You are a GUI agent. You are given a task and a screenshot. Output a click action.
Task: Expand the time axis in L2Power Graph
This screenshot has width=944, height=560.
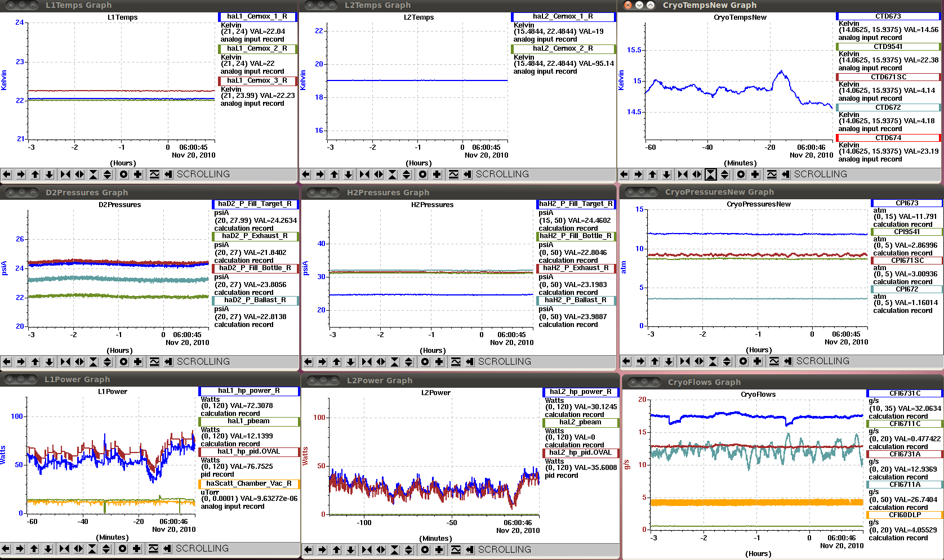(381, 550)
